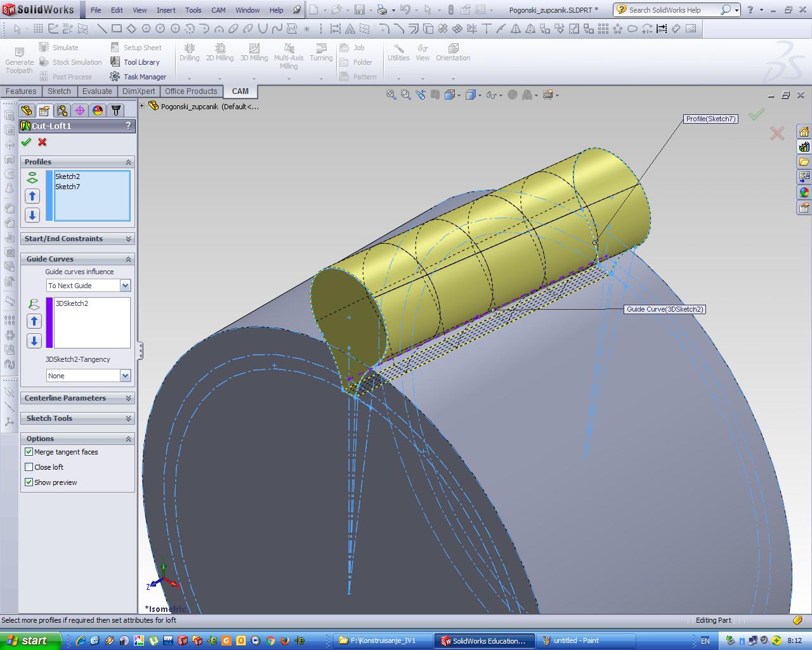The image size is (812, 650).
Task: Open the Windows start menu
Action: point(30,640)
